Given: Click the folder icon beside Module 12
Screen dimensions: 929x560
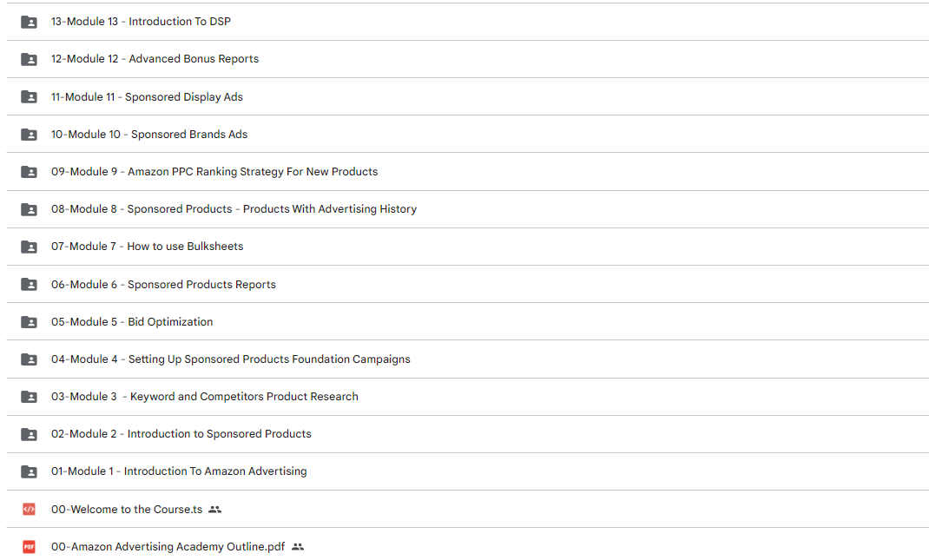Looking at the screenshot, I should click(29, 60).
